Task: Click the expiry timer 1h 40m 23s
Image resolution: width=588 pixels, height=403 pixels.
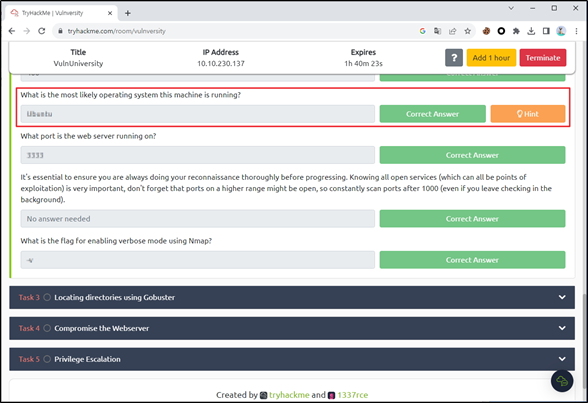Action: pos(363,64)
